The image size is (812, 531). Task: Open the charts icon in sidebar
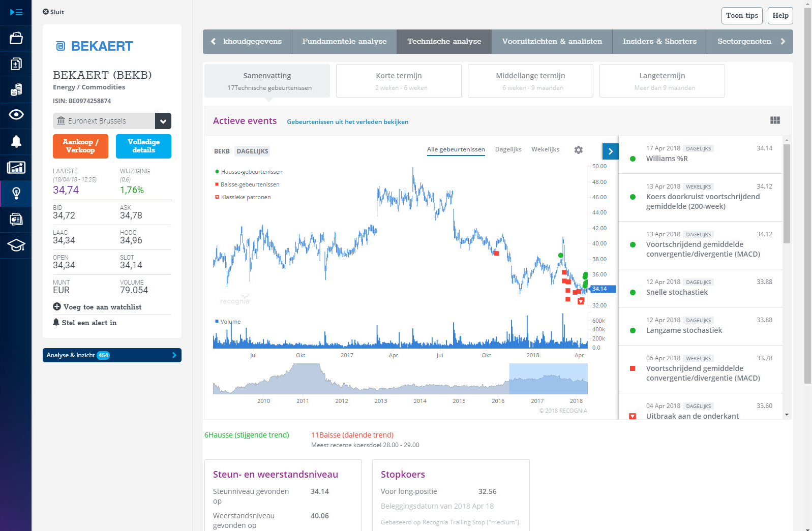[x=16, y=167]
